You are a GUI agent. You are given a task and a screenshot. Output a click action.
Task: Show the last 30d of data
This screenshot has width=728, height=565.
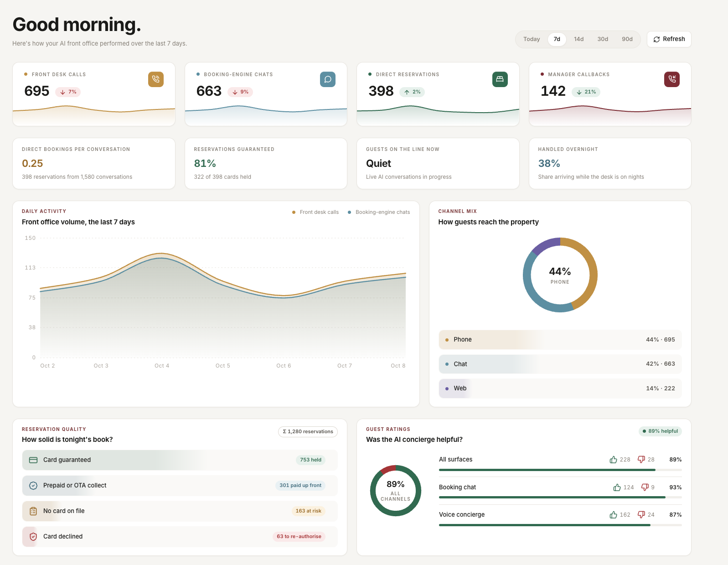point(603,39)
